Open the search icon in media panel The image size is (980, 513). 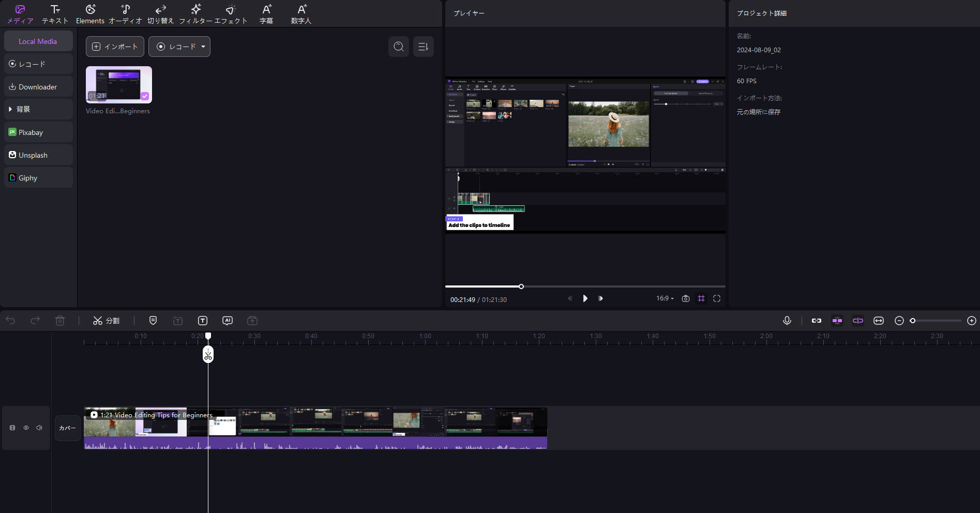point(398,47)
